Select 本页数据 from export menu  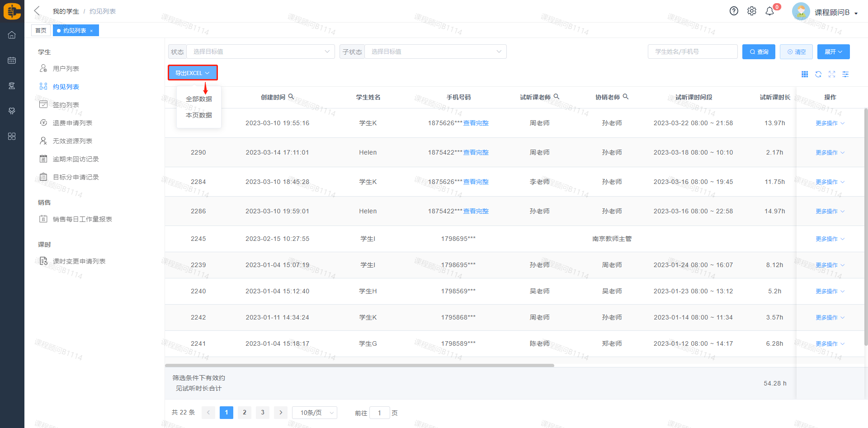click(199, 115)
